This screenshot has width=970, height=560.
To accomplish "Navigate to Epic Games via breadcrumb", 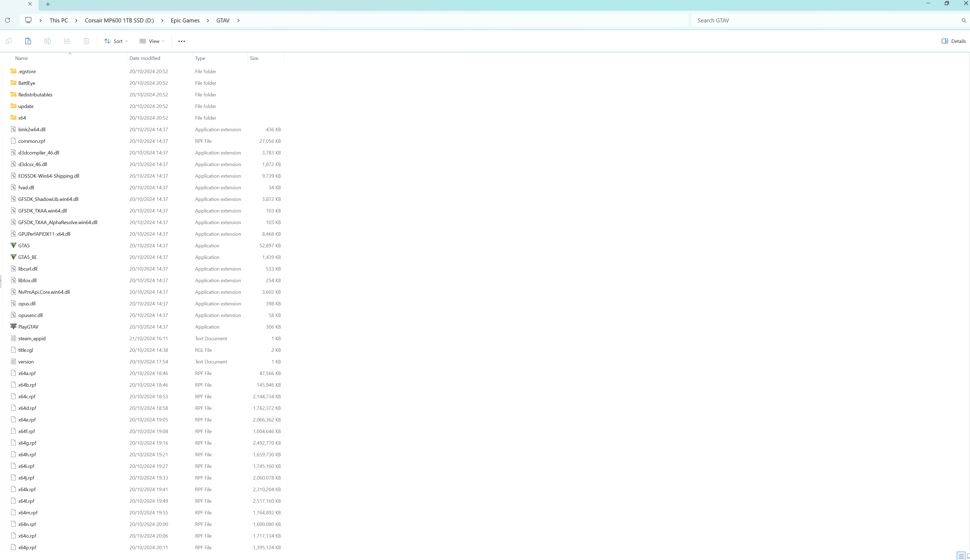I will (x=185, y=20).
